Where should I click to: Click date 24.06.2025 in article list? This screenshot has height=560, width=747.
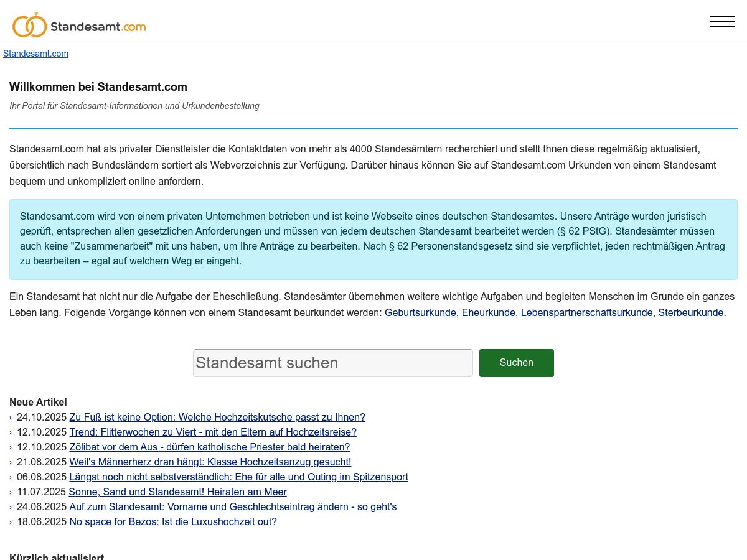42,506
